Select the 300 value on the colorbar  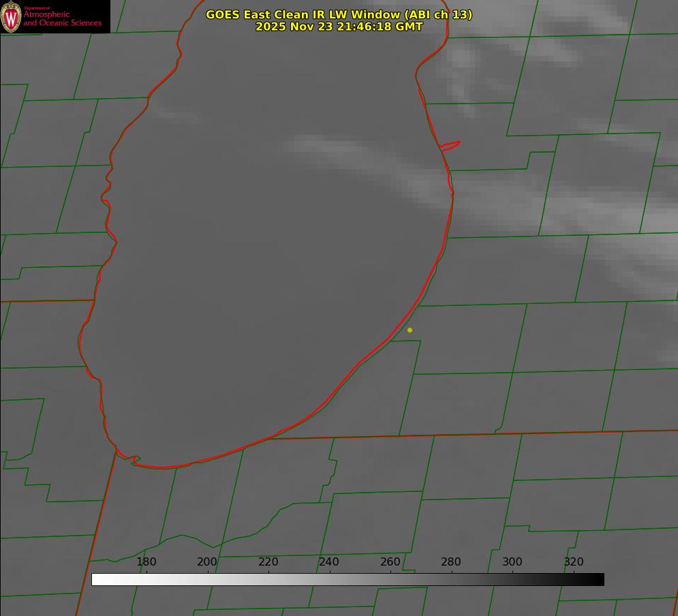[512, 562]
